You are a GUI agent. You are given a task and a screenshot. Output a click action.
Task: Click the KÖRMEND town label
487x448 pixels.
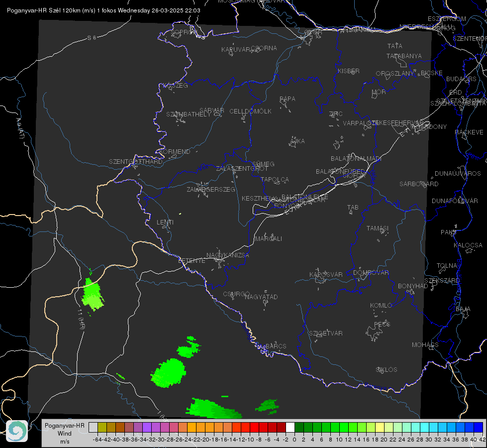coord(175,152)
